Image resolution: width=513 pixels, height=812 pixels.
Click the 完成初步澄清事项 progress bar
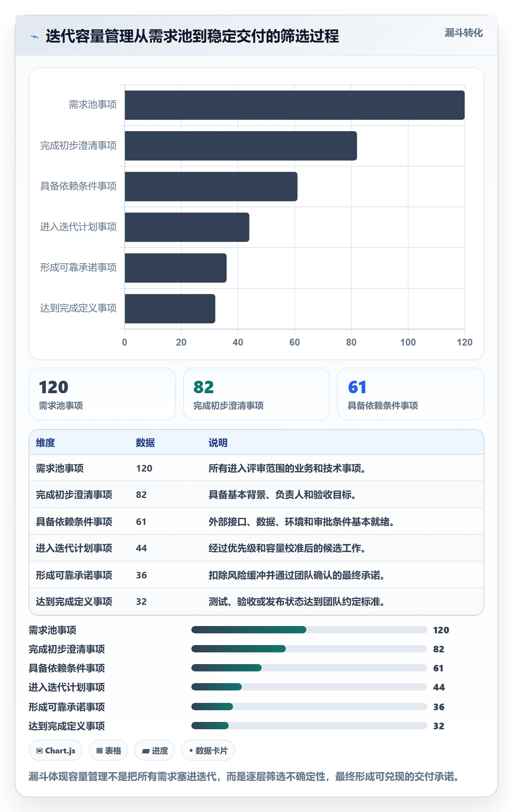pos(309,649)
